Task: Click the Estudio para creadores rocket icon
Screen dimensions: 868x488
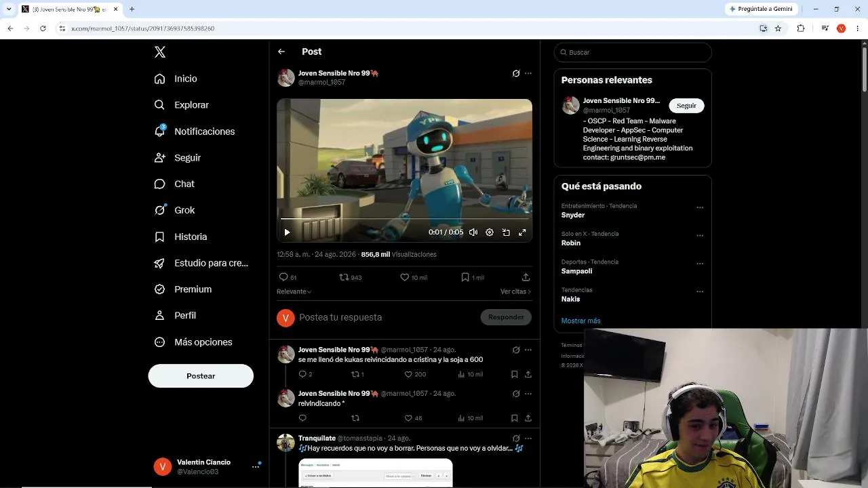Action: (x=160, y=263)
